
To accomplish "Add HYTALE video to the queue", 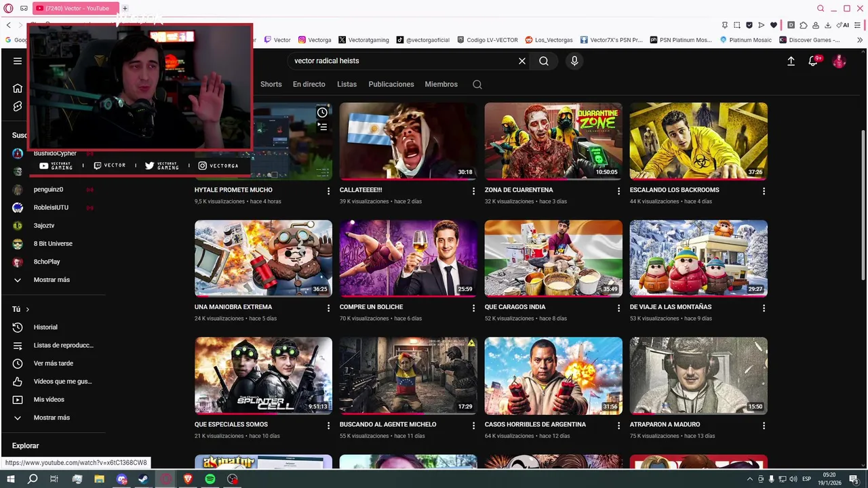I will (322, 127).
